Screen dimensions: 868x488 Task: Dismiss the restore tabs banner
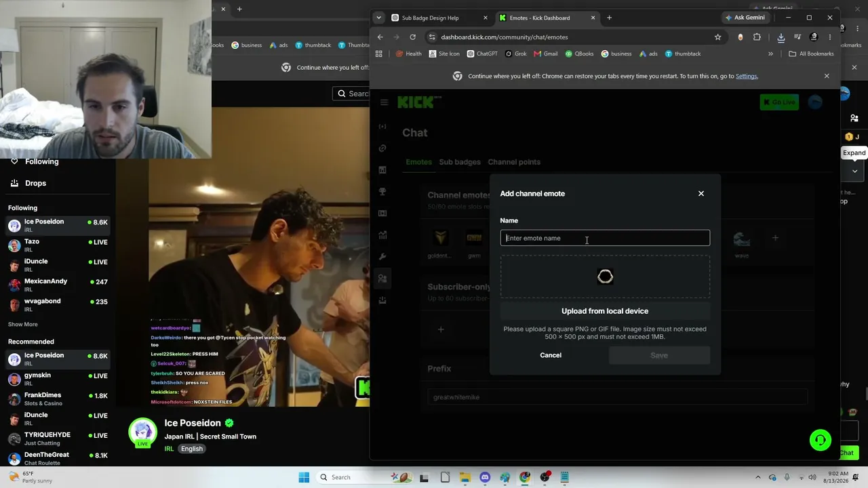tap(827, 76)
